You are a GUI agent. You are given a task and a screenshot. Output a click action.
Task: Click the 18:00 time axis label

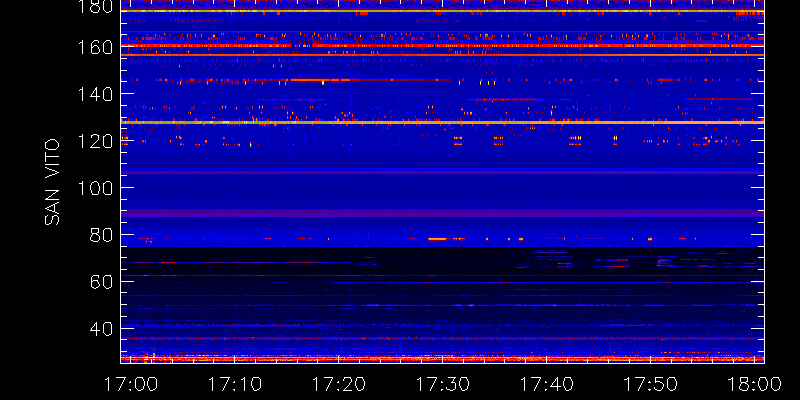(755, 384)
